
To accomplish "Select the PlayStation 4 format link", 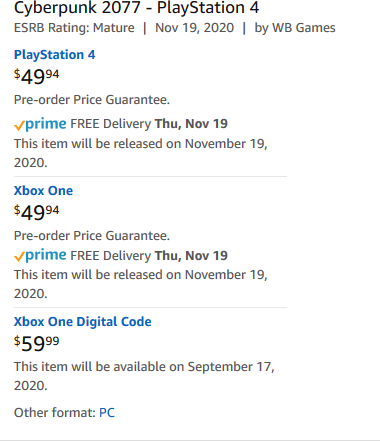I will (x=54, y=55).
